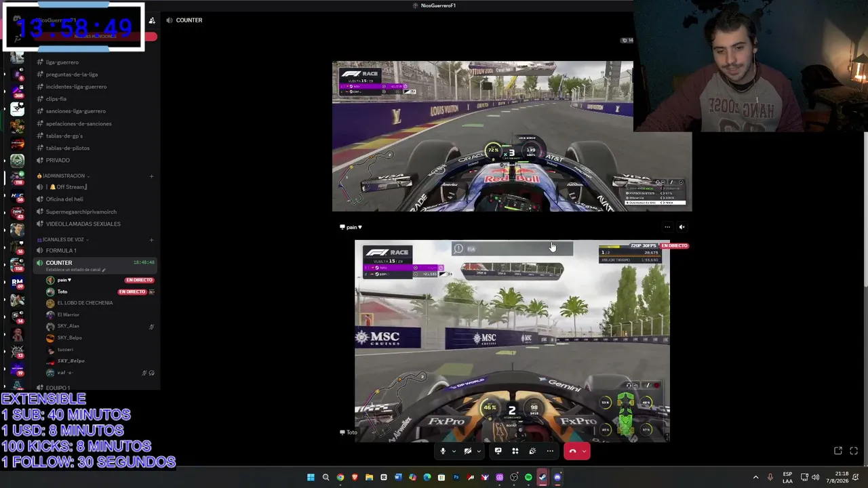868x488 pixels.
Task: Open Microsoft Word from taskbar
Action: coord(398,477)
